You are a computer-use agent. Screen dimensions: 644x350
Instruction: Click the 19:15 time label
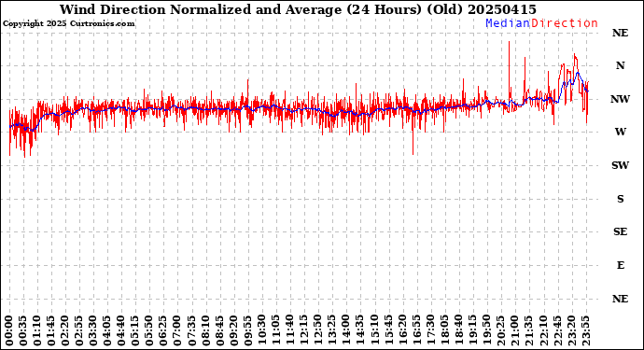[473, 330]
